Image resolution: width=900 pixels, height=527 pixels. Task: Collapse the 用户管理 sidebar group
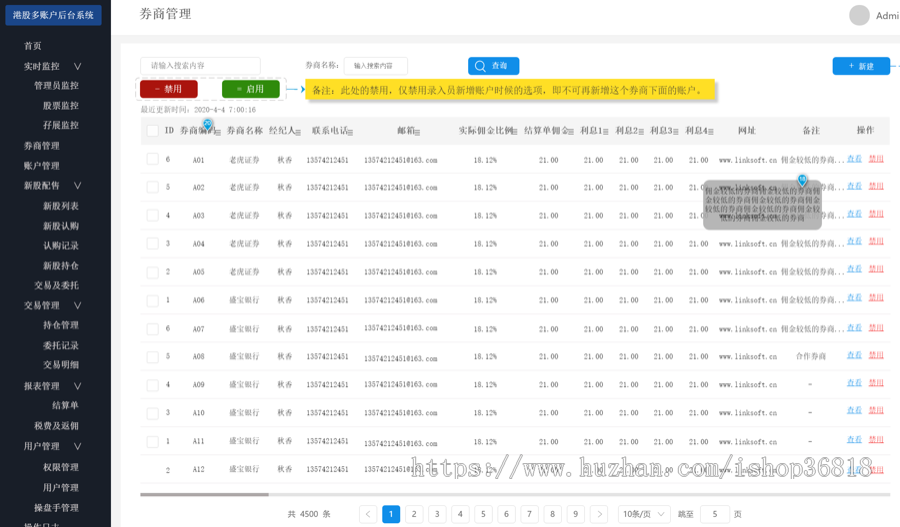pos(77,446)
